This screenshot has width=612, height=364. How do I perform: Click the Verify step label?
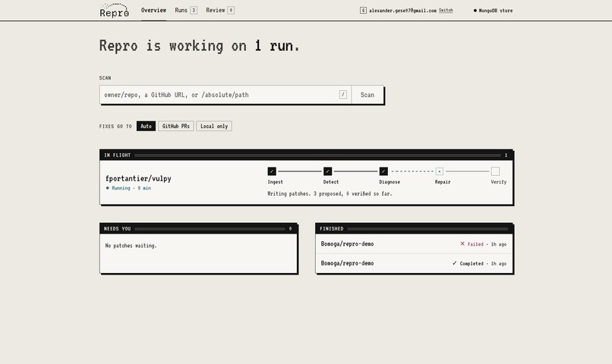(498, 182)
